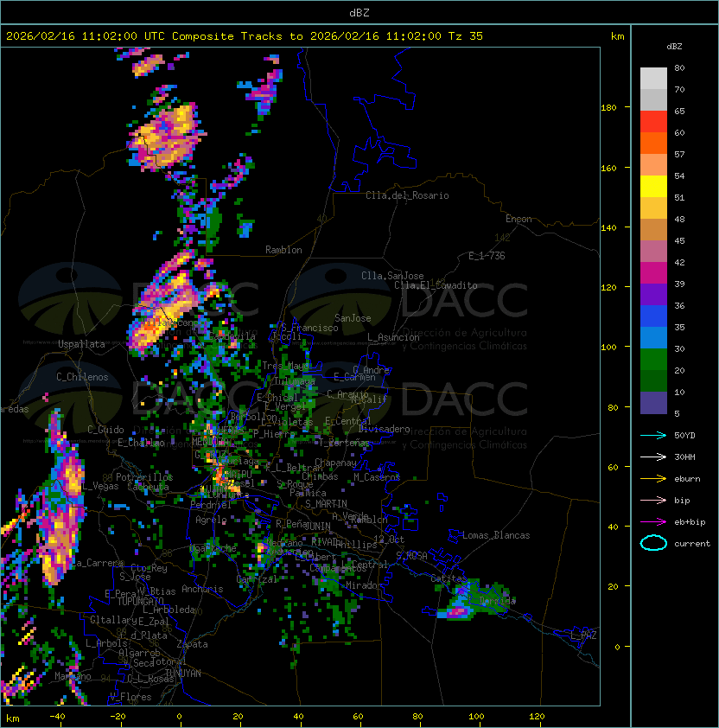719x728 pixels.
Task: Click the '0' km mark on vertical axis
Action: (617, 647)
